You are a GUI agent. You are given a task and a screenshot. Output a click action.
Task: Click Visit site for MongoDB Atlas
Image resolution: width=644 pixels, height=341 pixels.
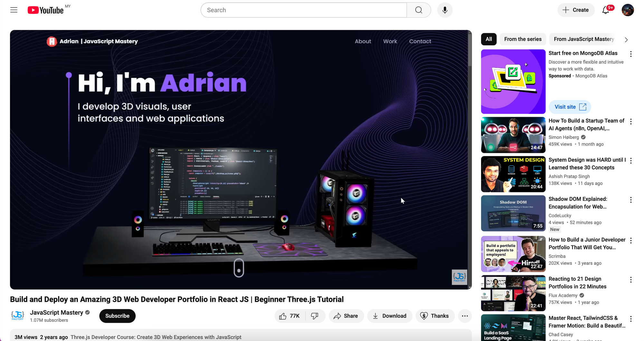click(570, 107)
